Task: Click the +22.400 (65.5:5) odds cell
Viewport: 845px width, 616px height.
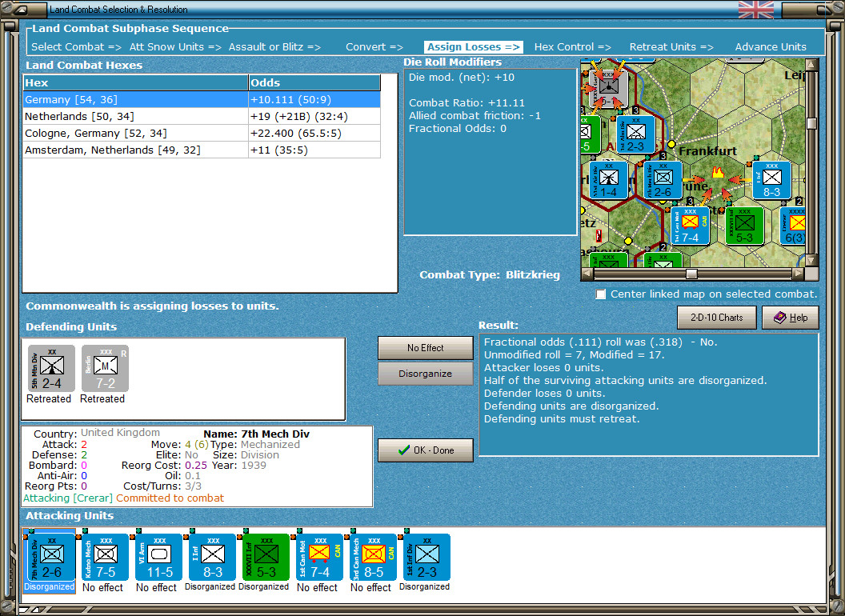Action: coord(314,133)
